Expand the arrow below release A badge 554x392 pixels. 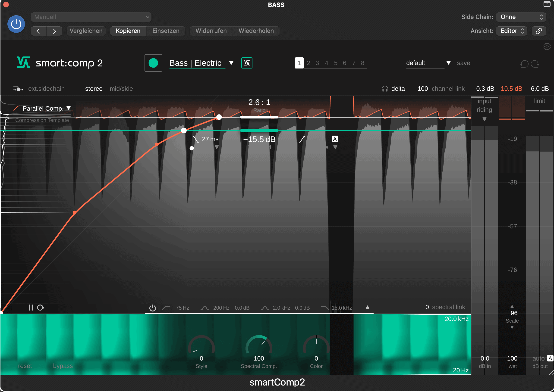click(x=335, y=147)
